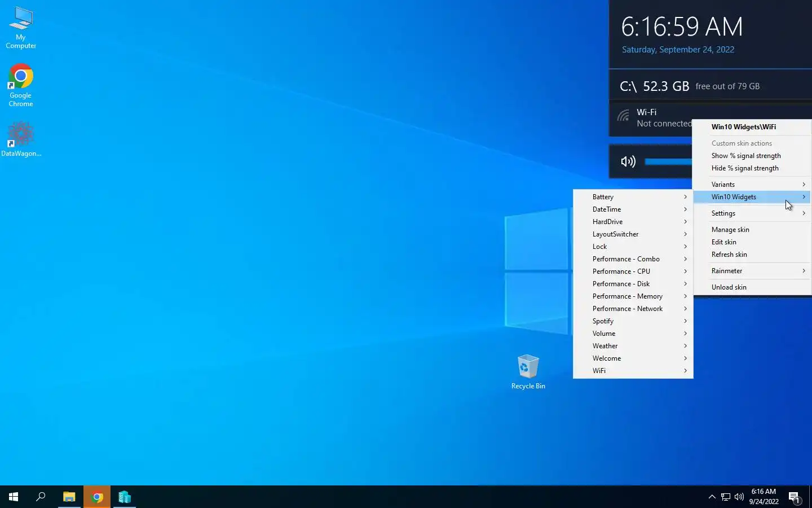Select Edit skin in context menu
812x508 pixels.
coord(752,242)
